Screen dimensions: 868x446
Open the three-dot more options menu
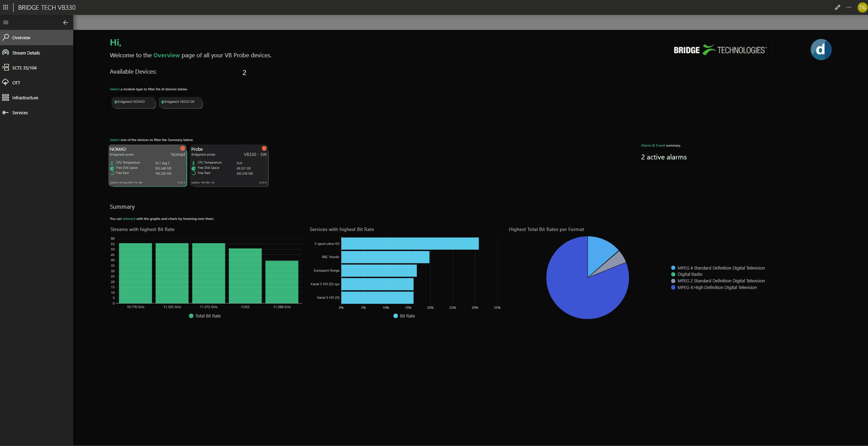click(x=849, y=7)
